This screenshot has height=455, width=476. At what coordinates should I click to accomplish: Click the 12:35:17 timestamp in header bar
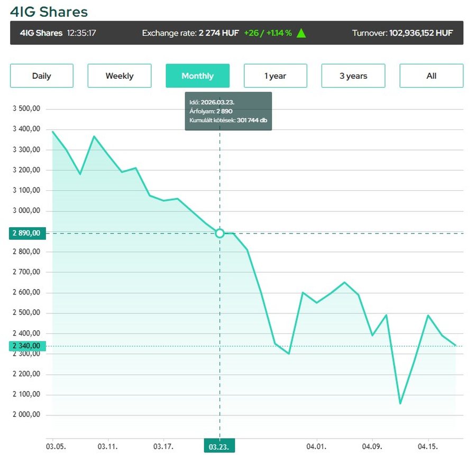(81, 33)
